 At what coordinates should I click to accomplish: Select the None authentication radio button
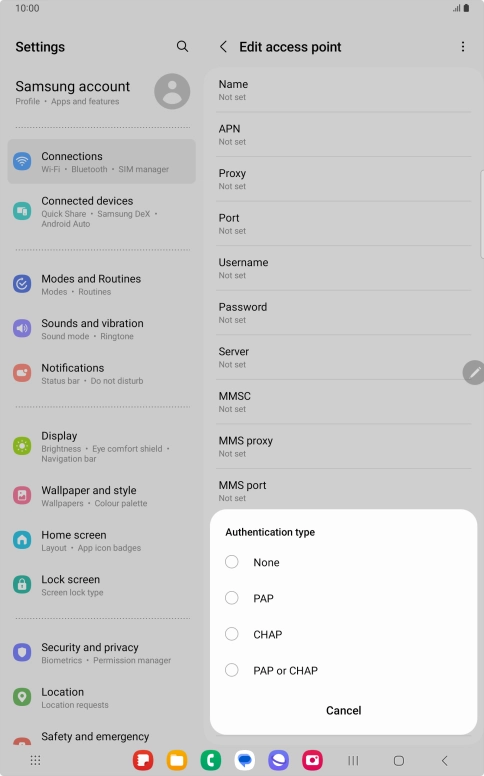[x=232, y=562]
